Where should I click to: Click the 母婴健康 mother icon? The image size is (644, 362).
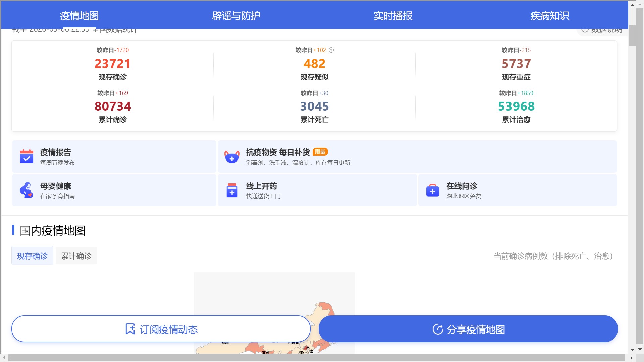[26, 190]
